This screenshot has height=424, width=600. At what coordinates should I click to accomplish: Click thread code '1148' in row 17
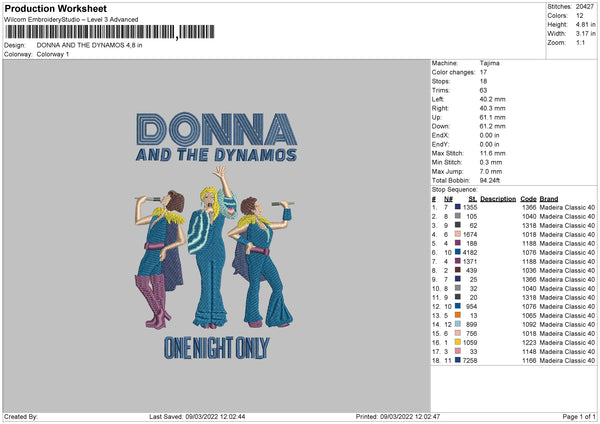(x=529, y=351)
